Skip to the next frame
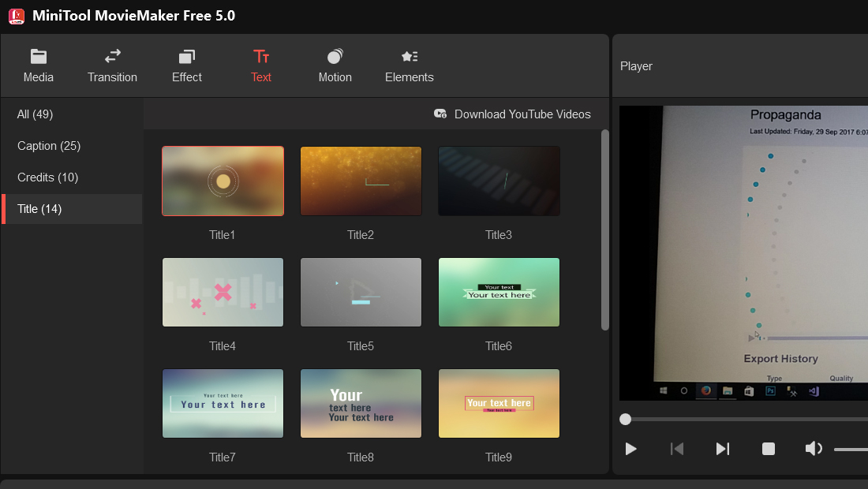This screenshot has height=489, width=868. [x=722, y=449]
